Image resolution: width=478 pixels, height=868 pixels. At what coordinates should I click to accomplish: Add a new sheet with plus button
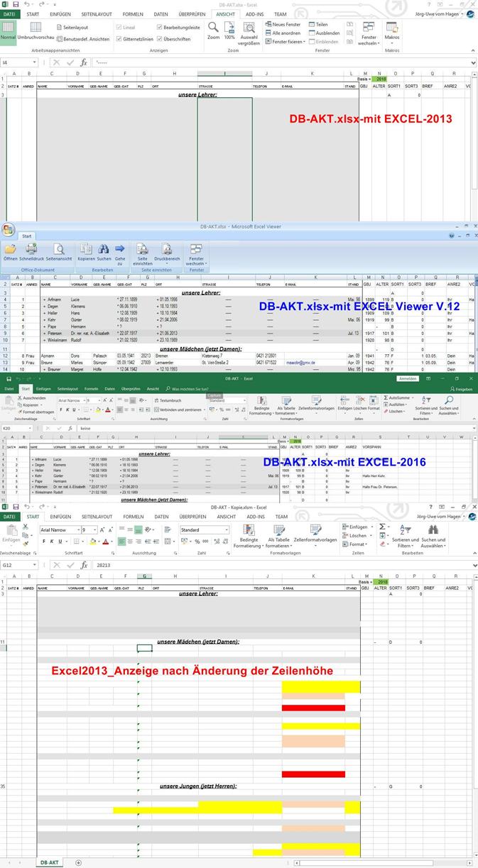(x=78, y=862)
